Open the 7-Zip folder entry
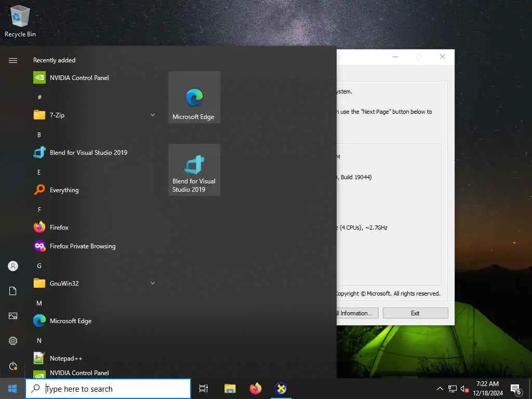Screen dimensions: 532x399 coord(95,115)
